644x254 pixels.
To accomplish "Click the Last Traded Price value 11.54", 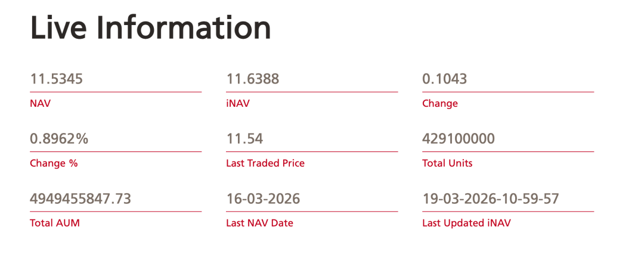I will [244, 139].
